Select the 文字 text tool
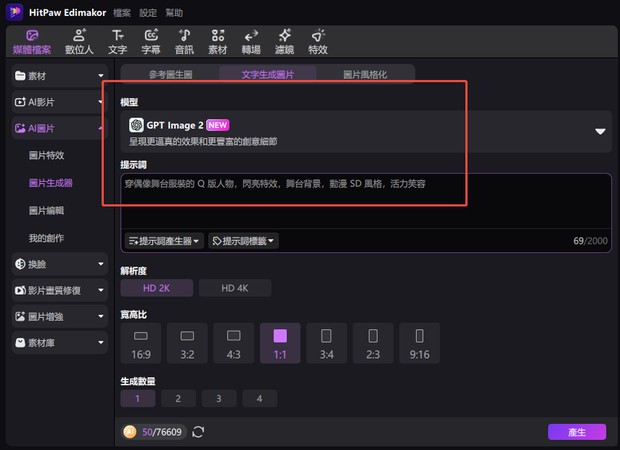This screenshot has height=450, width=620. click(118, 42)
